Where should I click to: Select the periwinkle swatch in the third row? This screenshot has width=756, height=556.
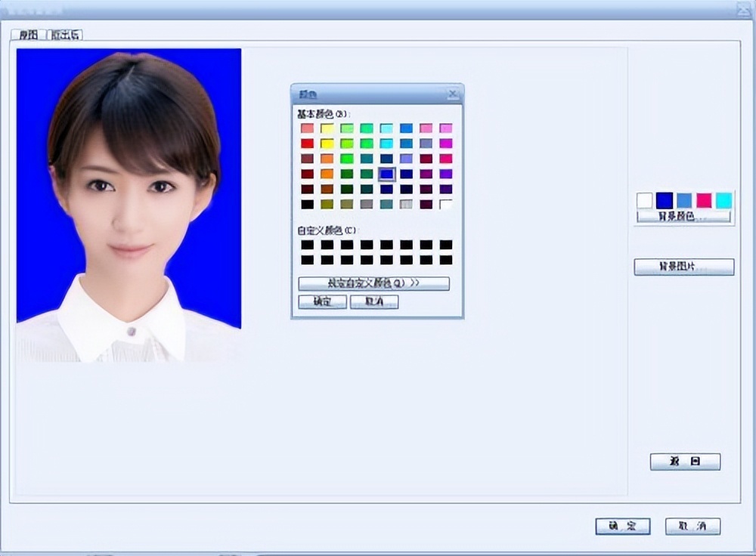pyautogui.click(x=407, y=159)
